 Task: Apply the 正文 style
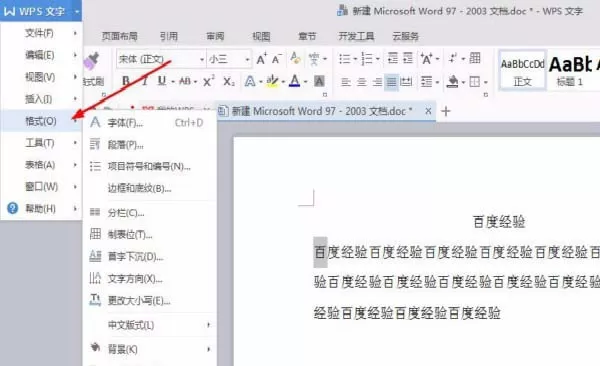[522, 70]
